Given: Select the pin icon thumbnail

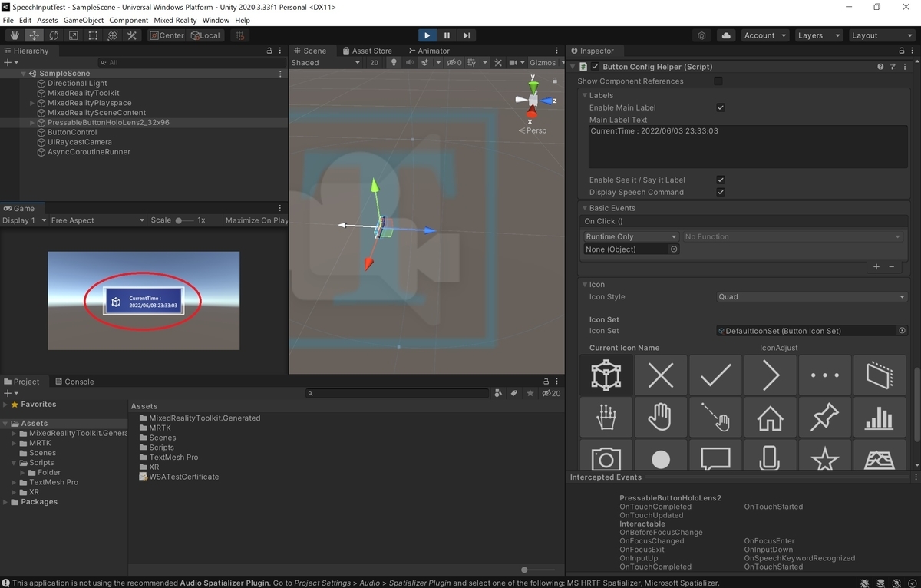Looking at the screenshot, I should point(824,418).
